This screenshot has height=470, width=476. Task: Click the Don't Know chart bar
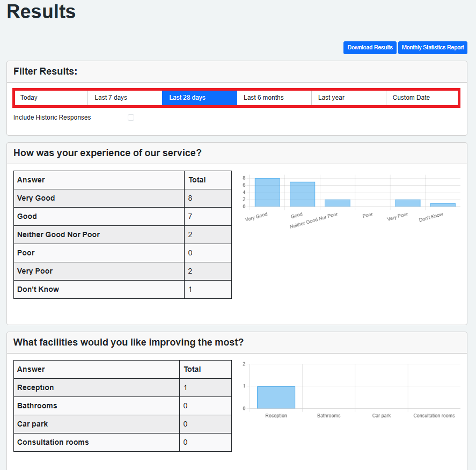tap(442, 205)
